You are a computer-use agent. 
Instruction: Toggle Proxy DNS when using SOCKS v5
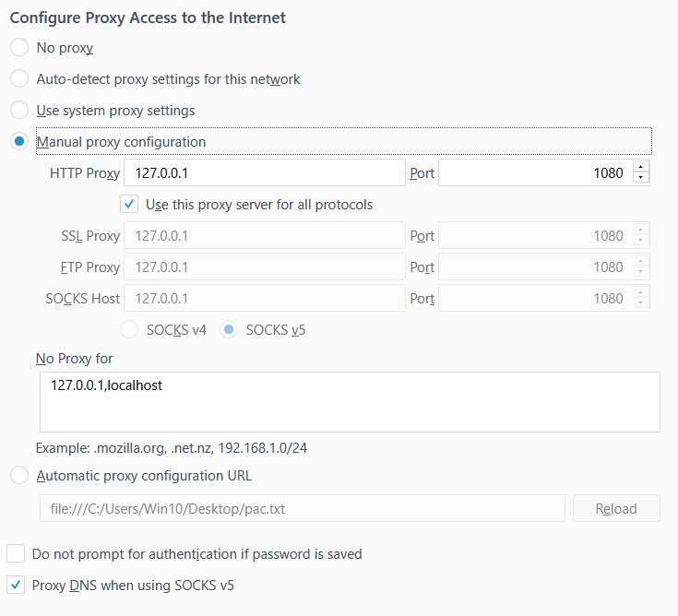(x=16, y=585)
